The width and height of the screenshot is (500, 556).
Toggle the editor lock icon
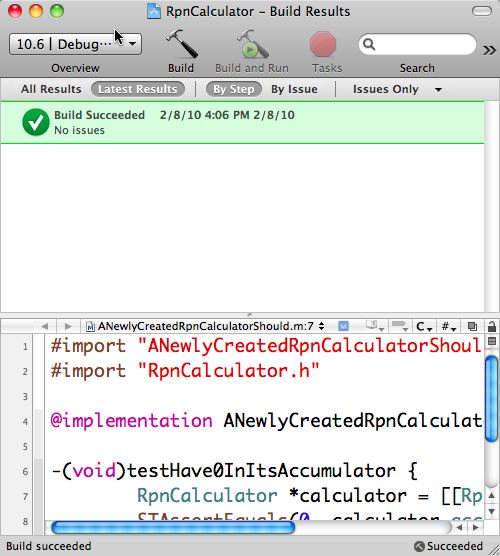pos(492,326)
